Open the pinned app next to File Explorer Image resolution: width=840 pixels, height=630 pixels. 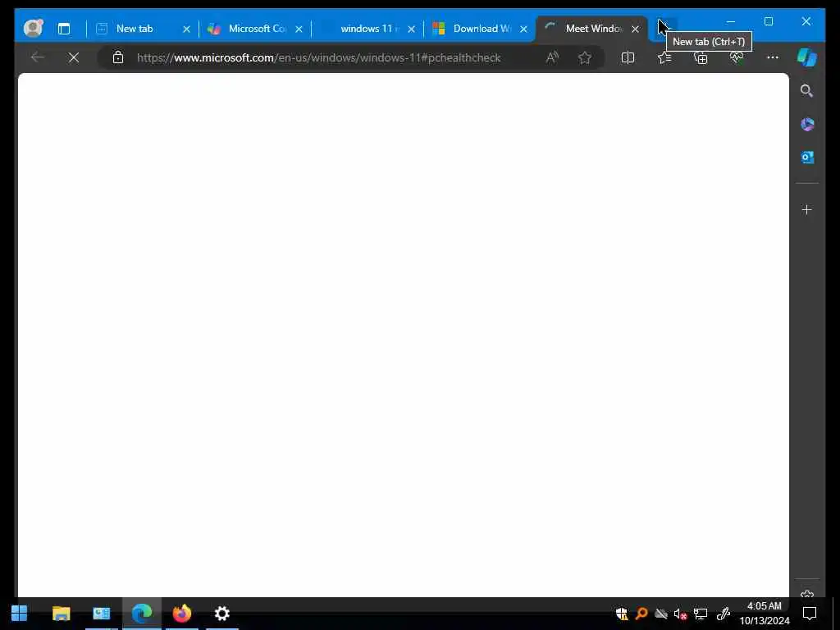(x=101, y=613)
